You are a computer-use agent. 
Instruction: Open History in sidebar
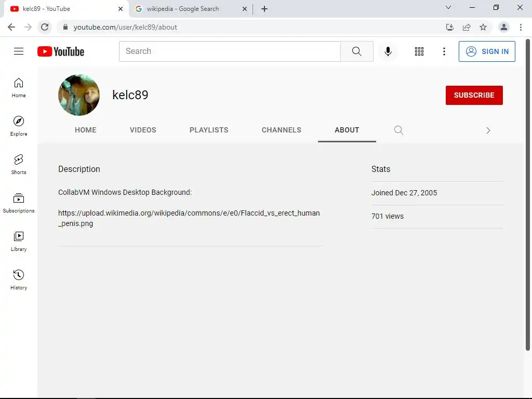click(19, 280)
